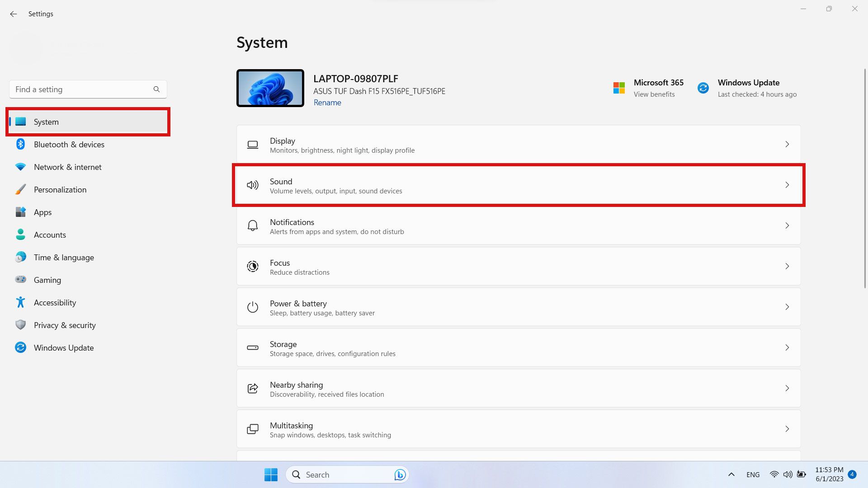Click the Privacy & security shield icon
The height and width of the screenshot is (488, 868).
pyautogui.click(x=21, y=325)
